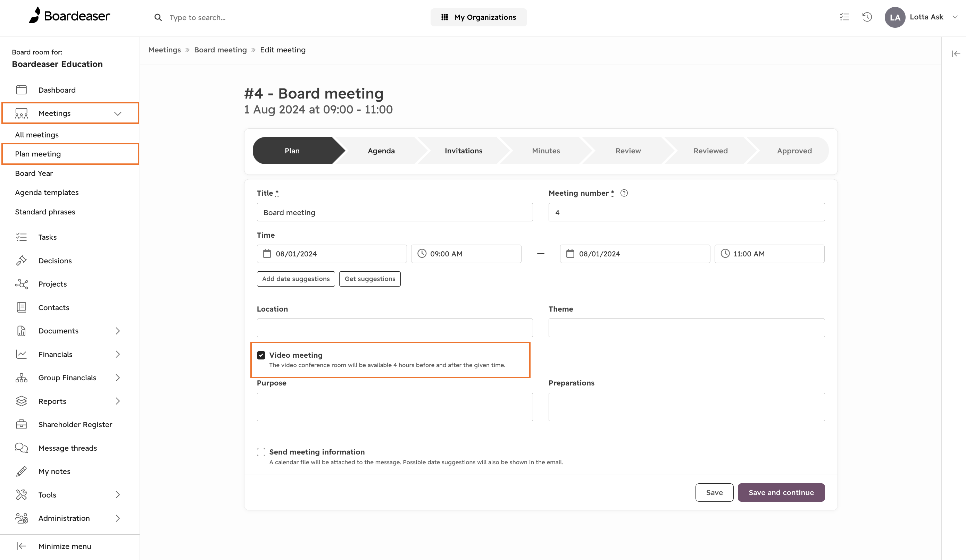Click the 09:00 AM start time field
Image resolution: width=966 pixels, height=560 pixels.
(466, 254)
